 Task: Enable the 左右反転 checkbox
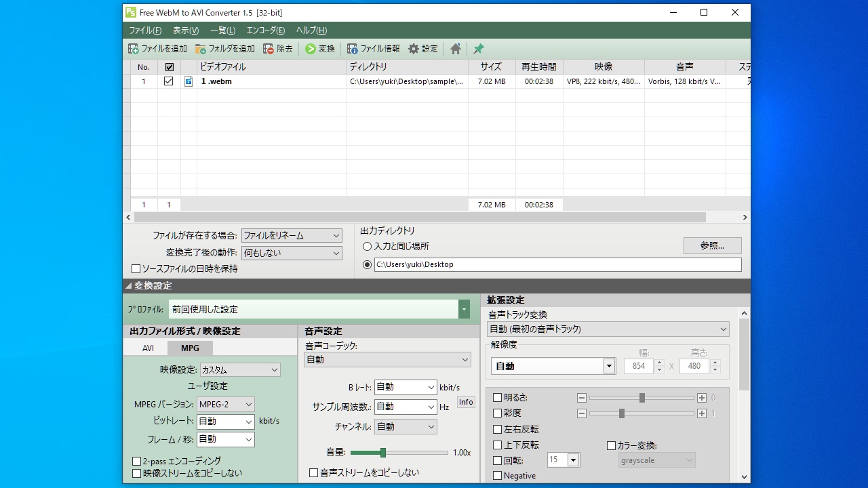tap(497, 430)
